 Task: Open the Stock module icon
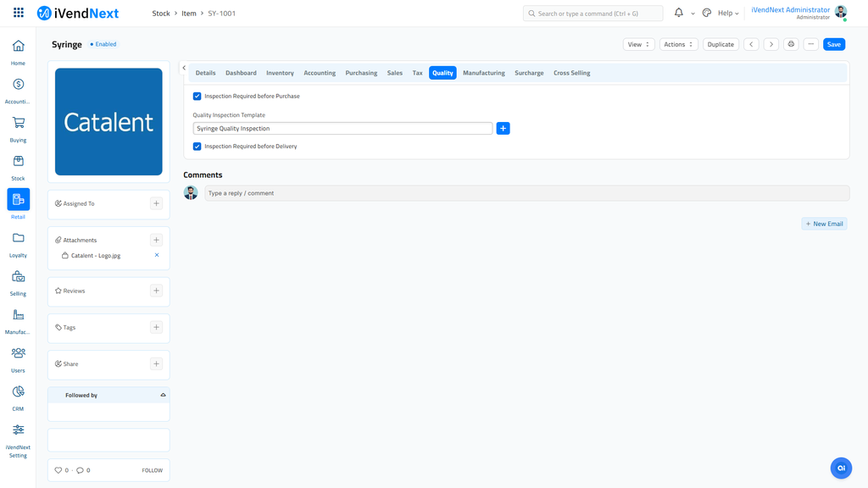tap(18, 161)
